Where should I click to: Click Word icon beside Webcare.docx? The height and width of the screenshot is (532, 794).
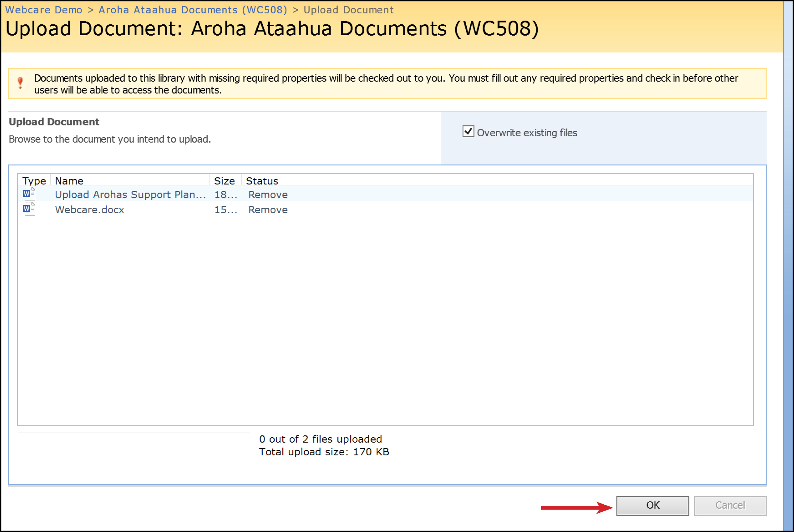[x=29, y=209]
